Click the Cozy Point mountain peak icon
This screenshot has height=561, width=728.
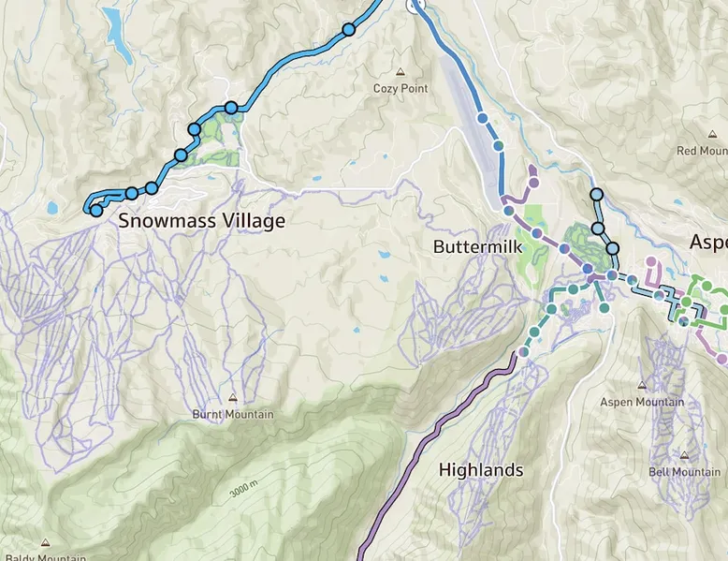pos(400,72)
